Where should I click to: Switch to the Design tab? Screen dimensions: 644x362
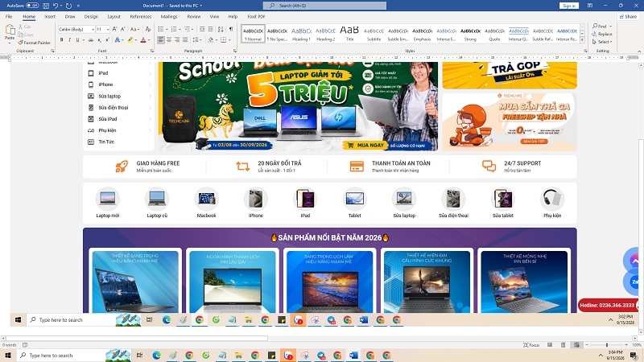91,16
